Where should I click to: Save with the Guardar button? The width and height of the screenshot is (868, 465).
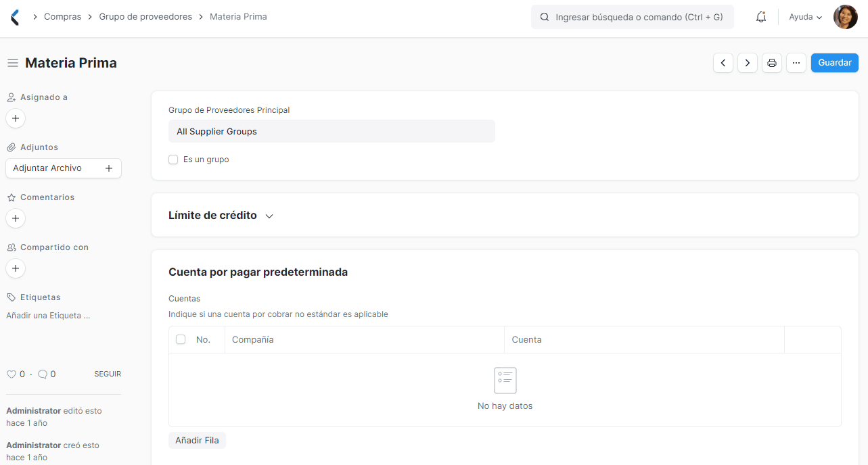click(x=835, y=63)
